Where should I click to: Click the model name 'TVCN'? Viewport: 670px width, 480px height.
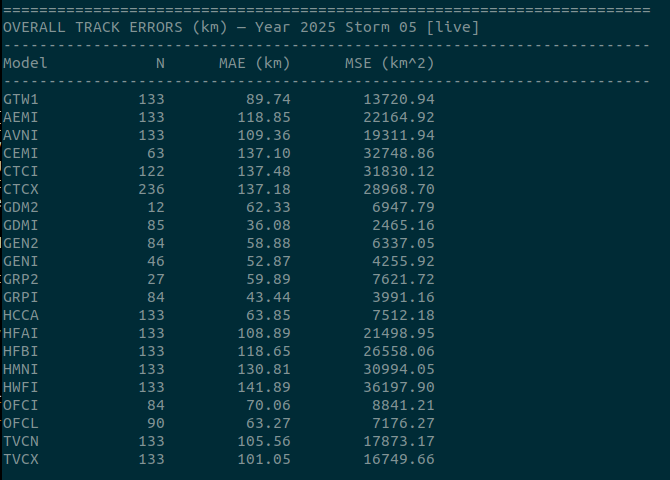[x=21, y=441]
